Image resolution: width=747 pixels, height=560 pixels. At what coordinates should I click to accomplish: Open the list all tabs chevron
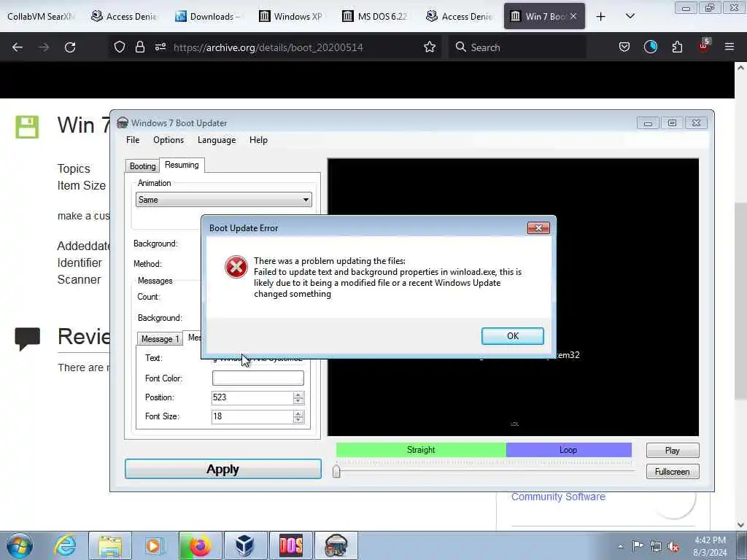630,16
